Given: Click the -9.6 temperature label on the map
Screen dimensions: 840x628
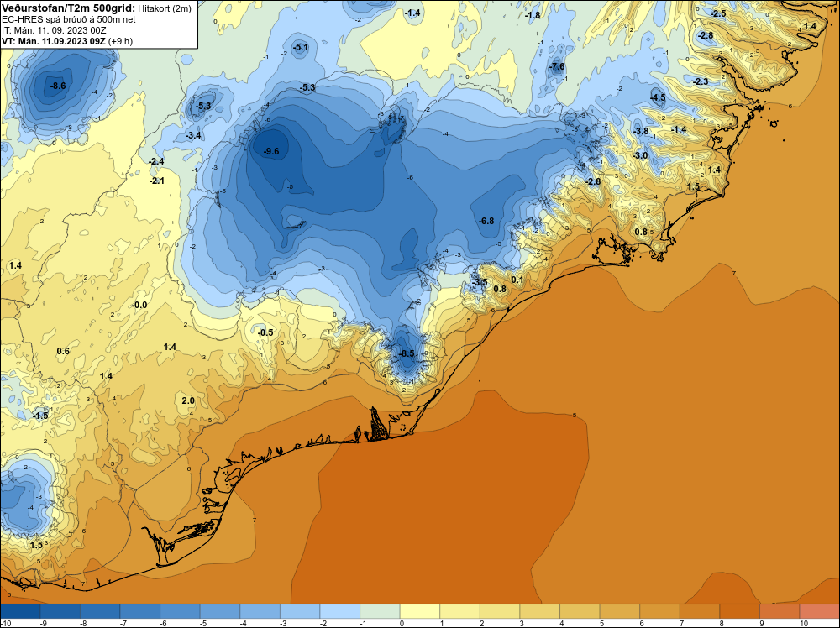Looking at the screenshot, I should pyautogui.click(x=271, y=151).
